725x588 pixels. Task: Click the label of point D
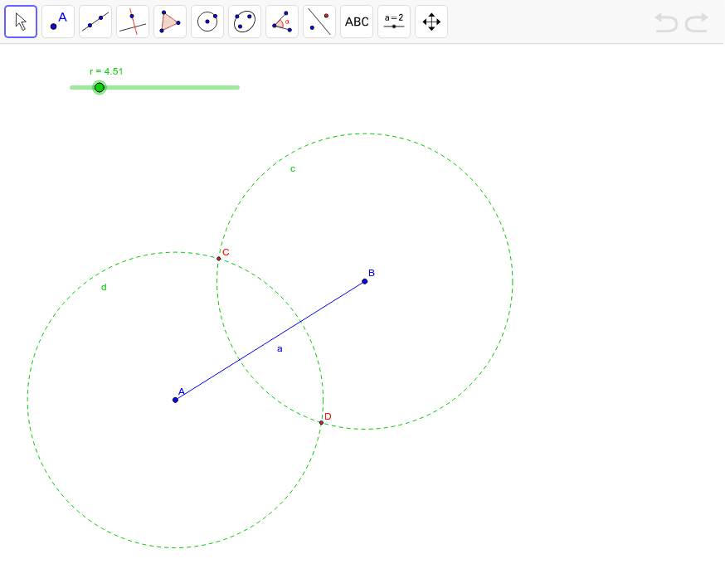click(328, 416)
